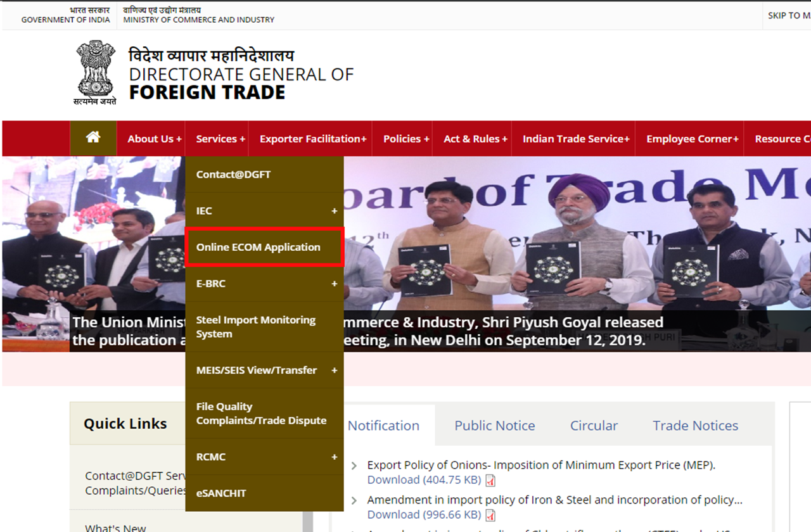This screenshot has height=532, width=811.
Task: Expand the MEIS/SEIS View/Transfer submenu
Action: [334, 370]
